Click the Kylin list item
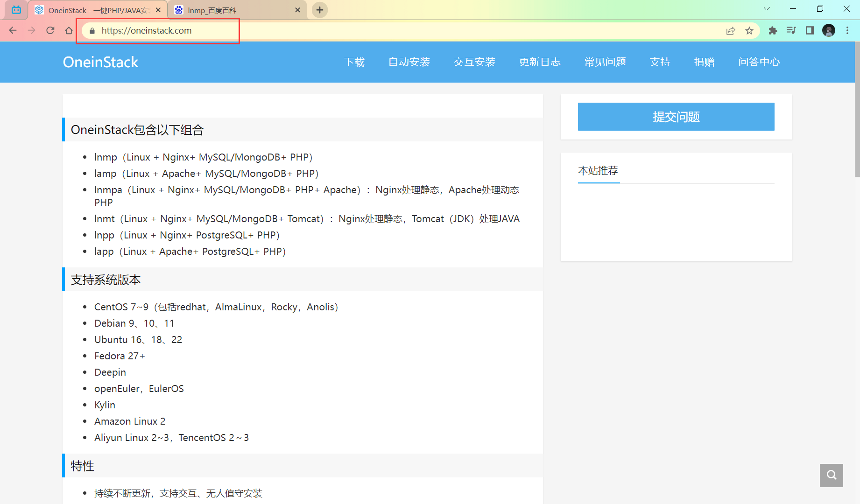The width and height of the screenshot is (860, 504). pos(105,405)
